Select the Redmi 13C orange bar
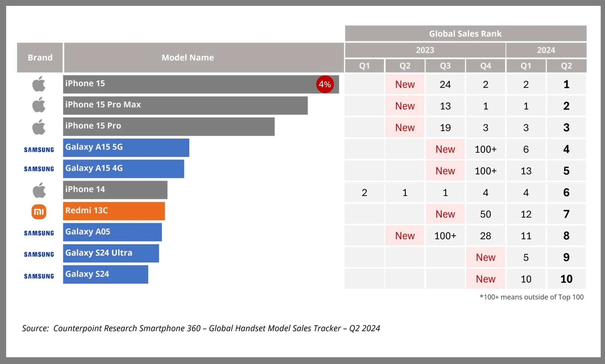 click(x=114, y=211)
